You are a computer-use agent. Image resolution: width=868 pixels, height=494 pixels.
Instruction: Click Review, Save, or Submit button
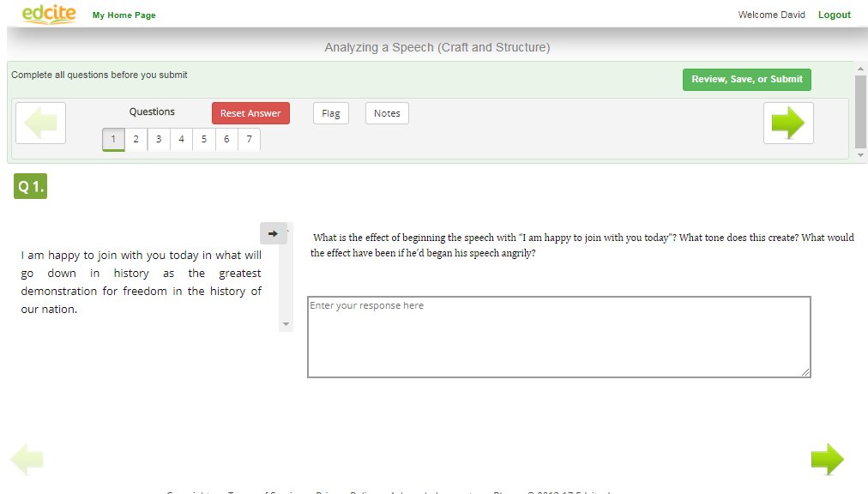click(x=747, y=79)
